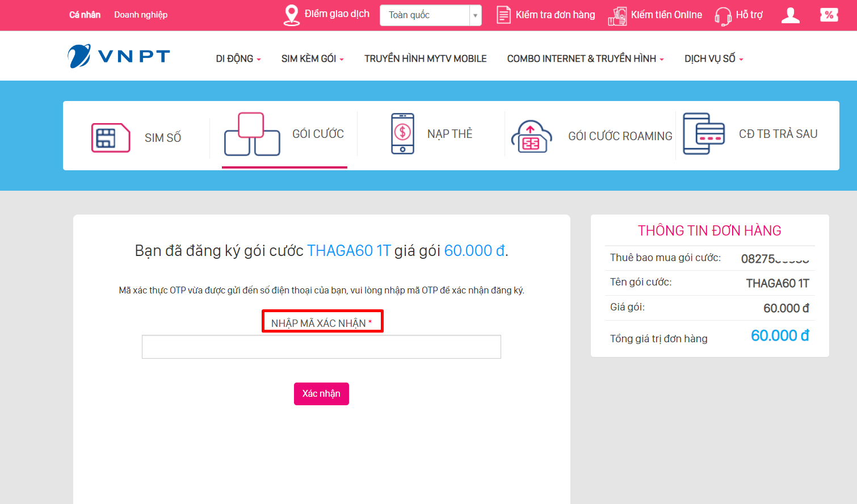Open the percent discount coupon icon
Image resolution: width=857 pixels, height=504 pixels.
[x=829, y=15]
